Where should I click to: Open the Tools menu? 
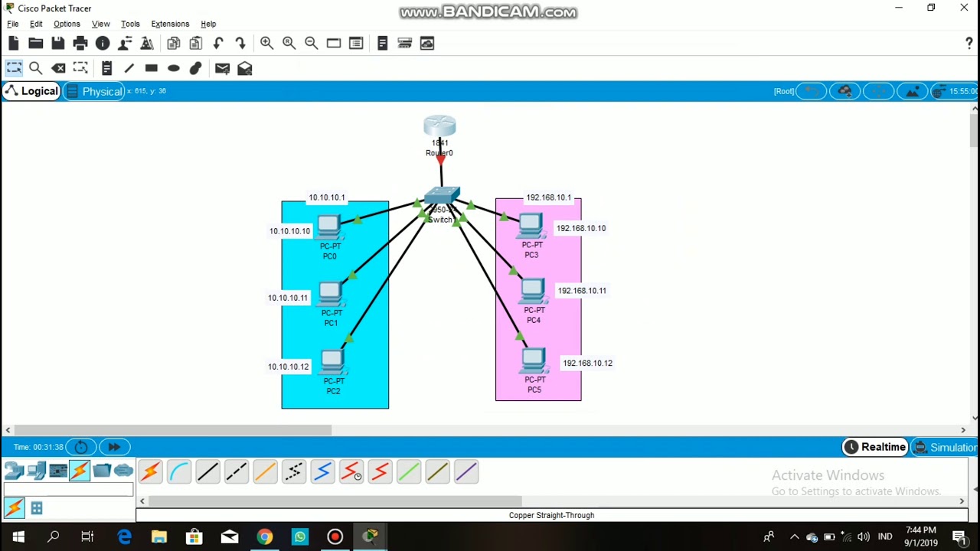tap(130, 24)
